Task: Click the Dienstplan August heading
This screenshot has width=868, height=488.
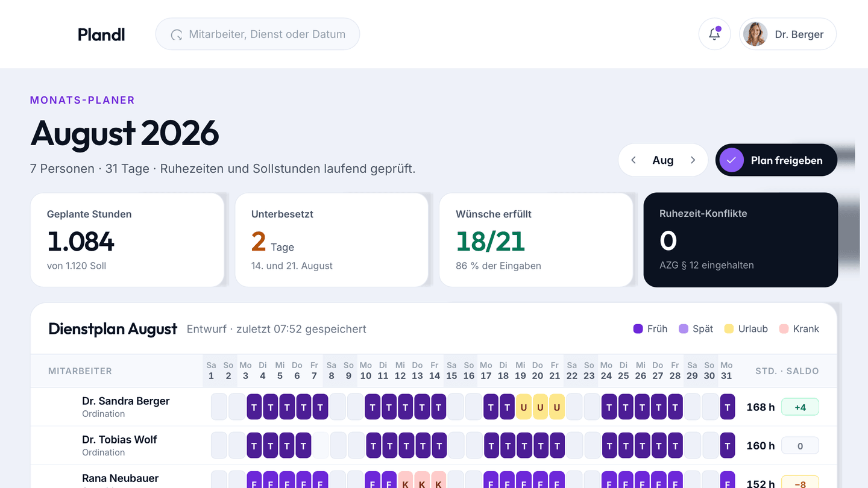Action: pyautogui.click(x=113, y=329)
